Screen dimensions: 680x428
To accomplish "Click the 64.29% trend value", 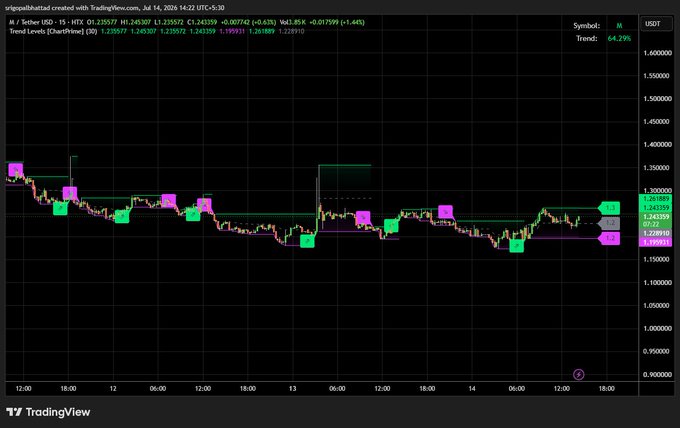I will pyautogui.click(x=619, y=38).
